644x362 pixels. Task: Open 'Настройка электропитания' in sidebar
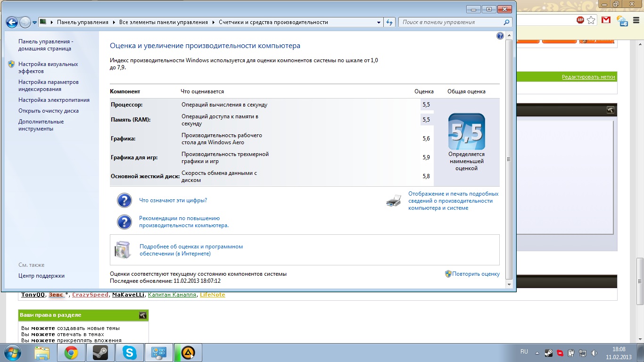[54, 100]
